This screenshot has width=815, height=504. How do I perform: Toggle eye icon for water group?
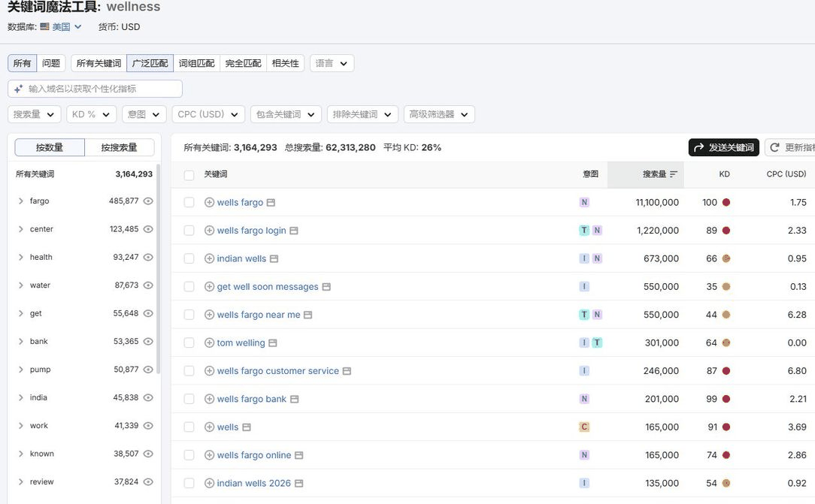[x=148, y=285]
